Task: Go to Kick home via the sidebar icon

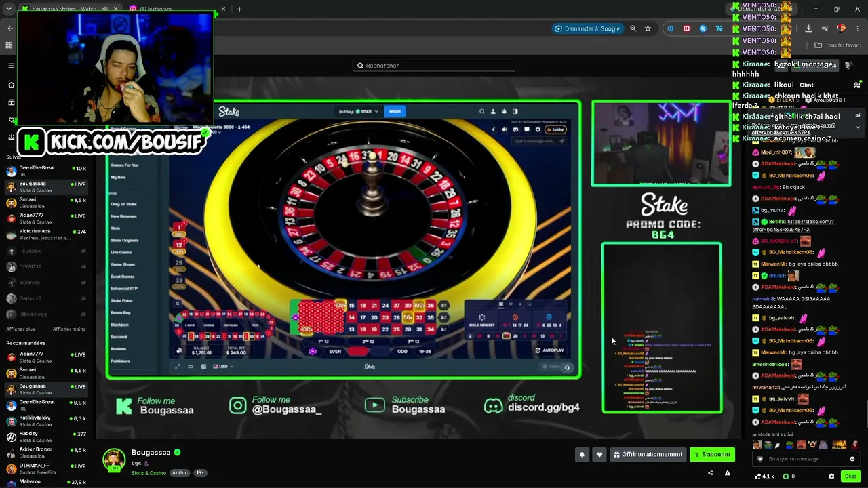Action: tap(11, 85)
